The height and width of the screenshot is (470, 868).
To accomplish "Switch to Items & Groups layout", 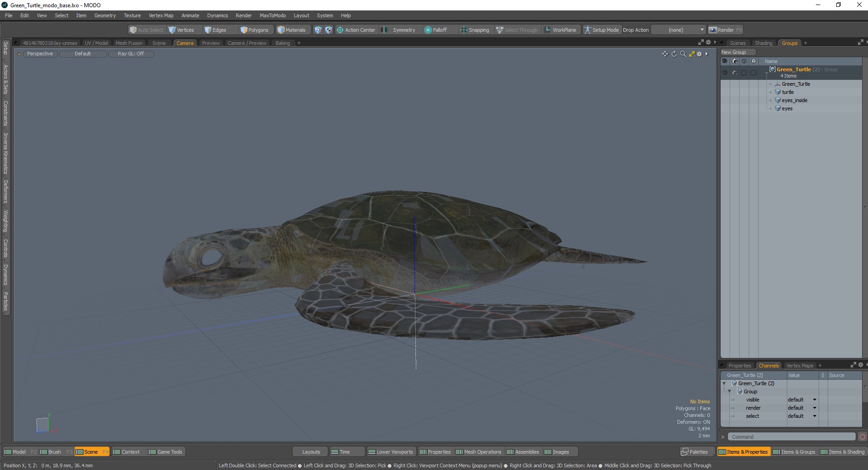I will coord(794,452).
